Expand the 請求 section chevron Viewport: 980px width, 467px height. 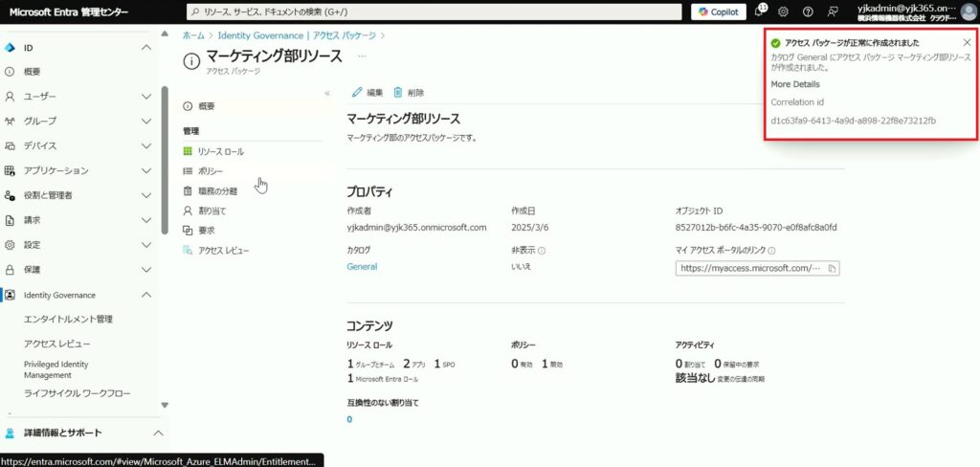point(146,221)
